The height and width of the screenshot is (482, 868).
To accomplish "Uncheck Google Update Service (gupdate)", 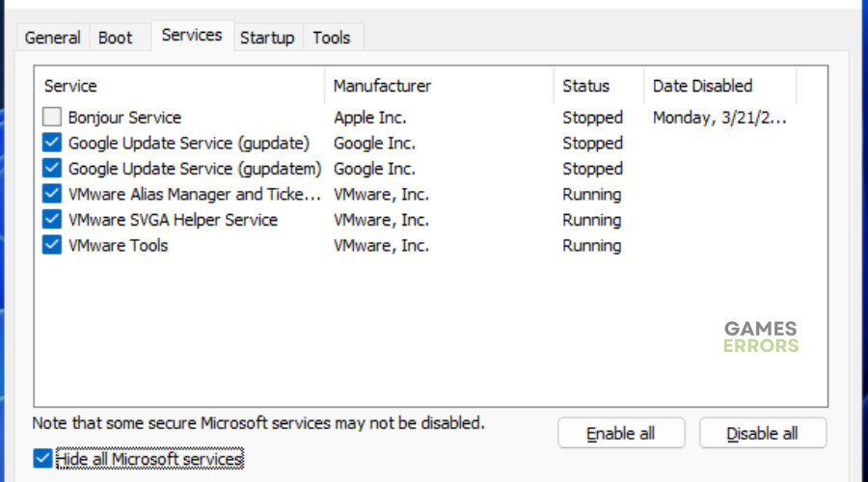I will point(52,143).
